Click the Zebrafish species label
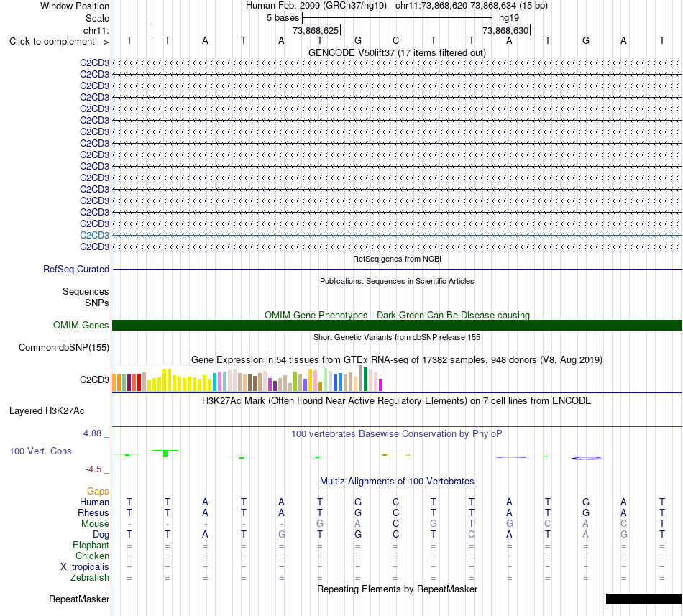683x616 pixels. [x=90, y=577]
